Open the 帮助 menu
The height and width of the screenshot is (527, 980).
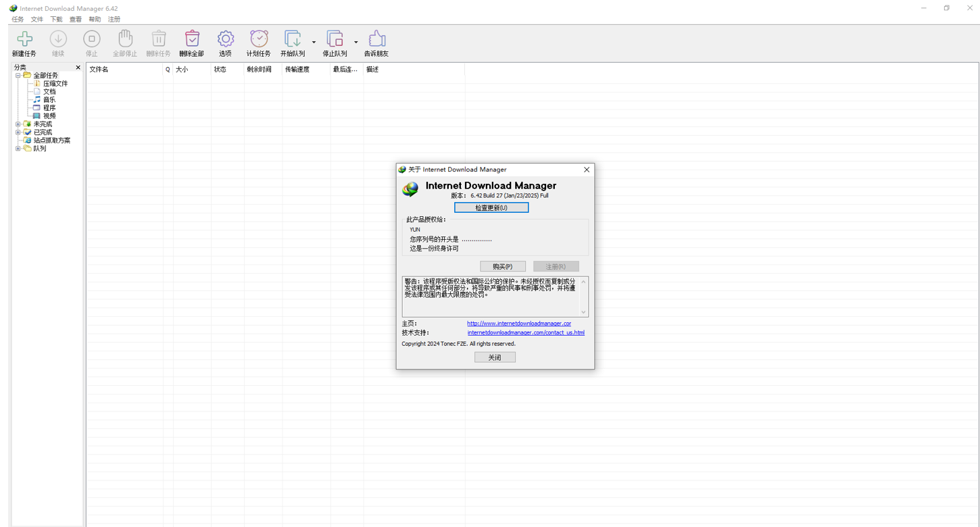pyautogui.click(x=95, y=20)
